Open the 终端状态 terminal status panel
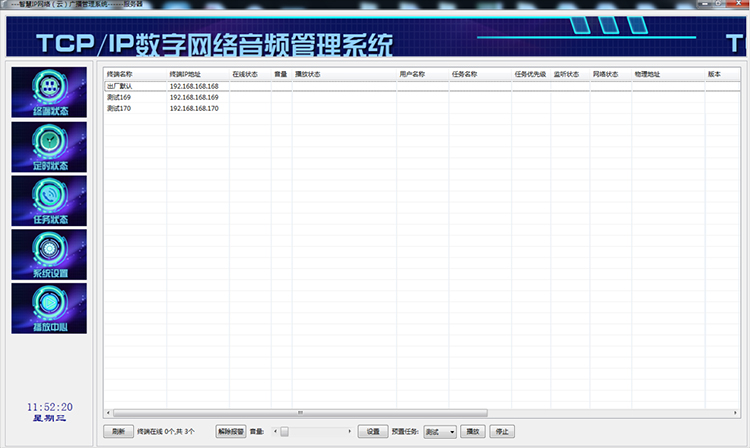750x448 pixels. [x=49, y=92]
